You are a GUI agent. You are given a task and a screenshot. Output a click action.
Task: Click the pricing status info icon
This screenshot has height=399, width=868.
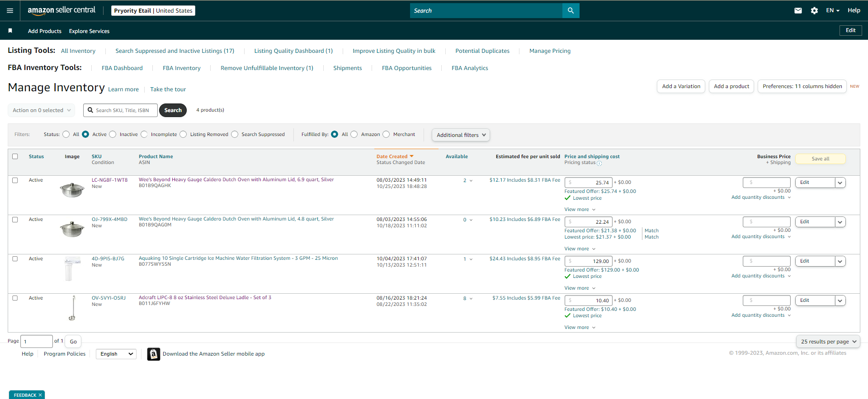[599, 163]
